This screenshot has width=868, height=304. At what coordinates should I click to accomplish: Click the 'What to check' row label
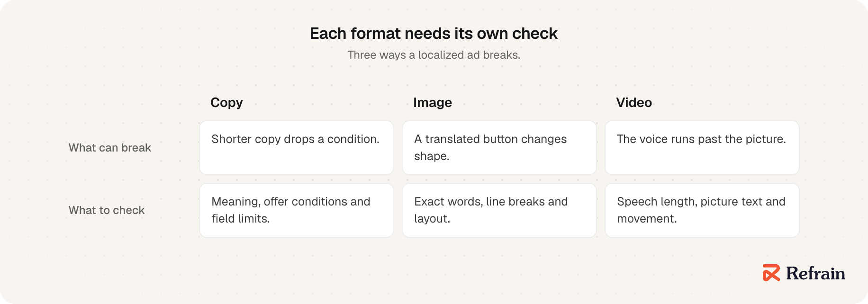107,210
